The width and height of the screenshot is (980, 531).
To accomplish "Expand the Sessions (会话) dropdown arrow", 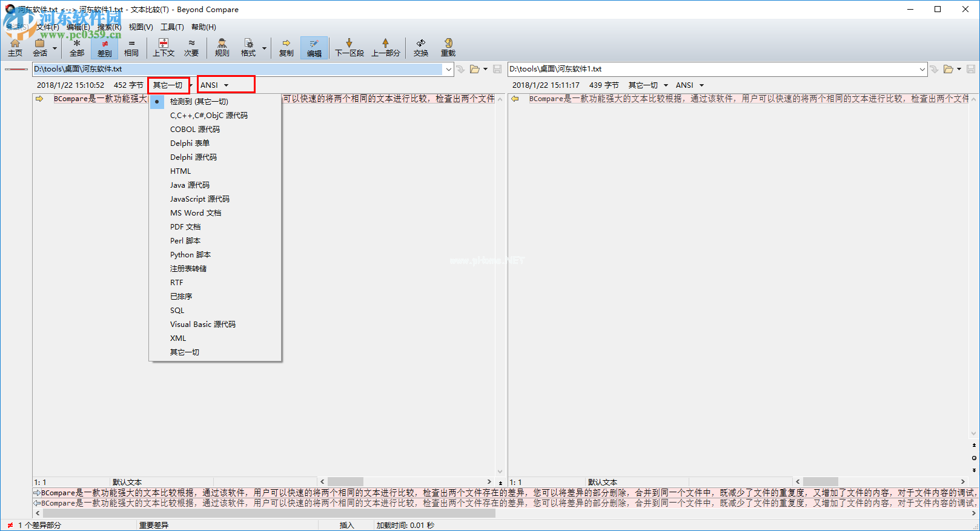I will click(x=55, y=48).
